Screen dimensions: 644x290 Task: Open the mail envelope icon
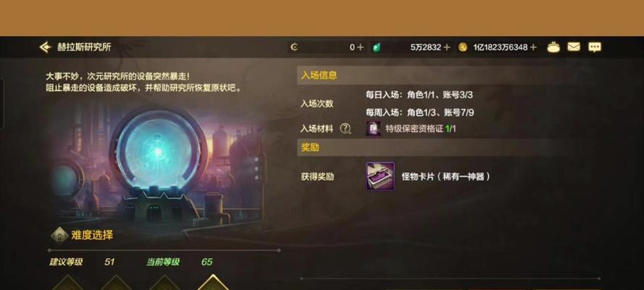(x=574, y=47)
